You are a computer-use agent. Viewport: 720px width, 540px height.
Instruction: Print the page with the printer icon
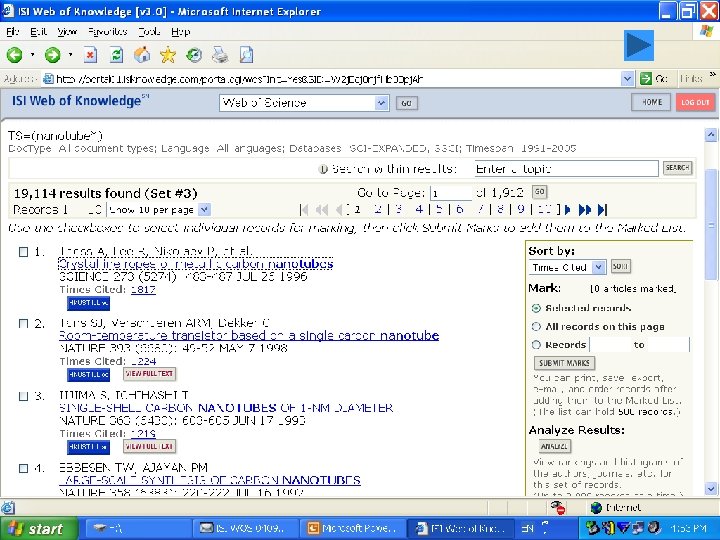[x=220, y=55]
